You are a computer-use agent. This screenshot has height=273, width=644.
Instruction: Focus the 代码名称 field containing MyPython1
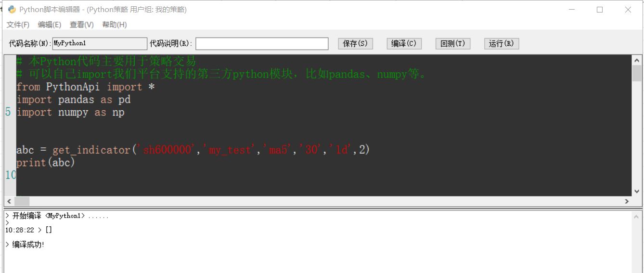(x=100, y=43)
